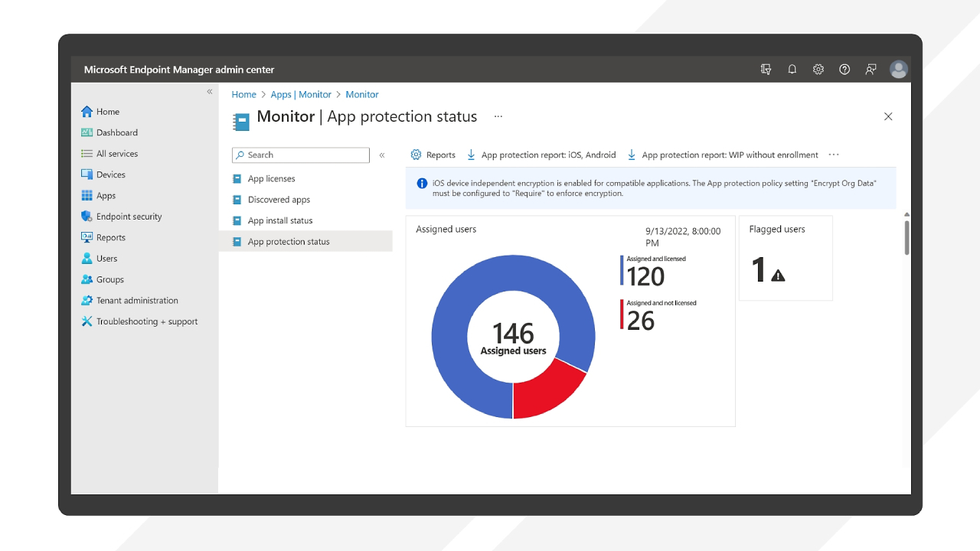Image resolution: width=980 pixels, height=551 pixels.
Task: Click the 146 Assigned users center label
Action: (513, 338)
